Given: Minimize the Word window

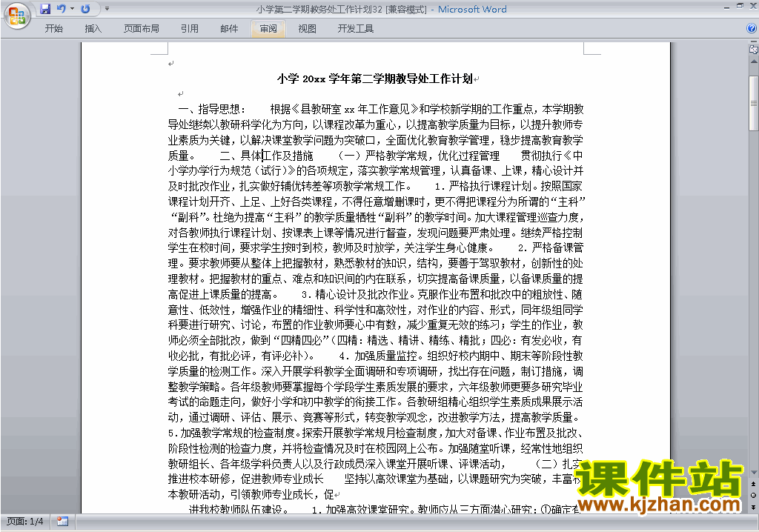Looking at the screenshot, I should 726,7.
